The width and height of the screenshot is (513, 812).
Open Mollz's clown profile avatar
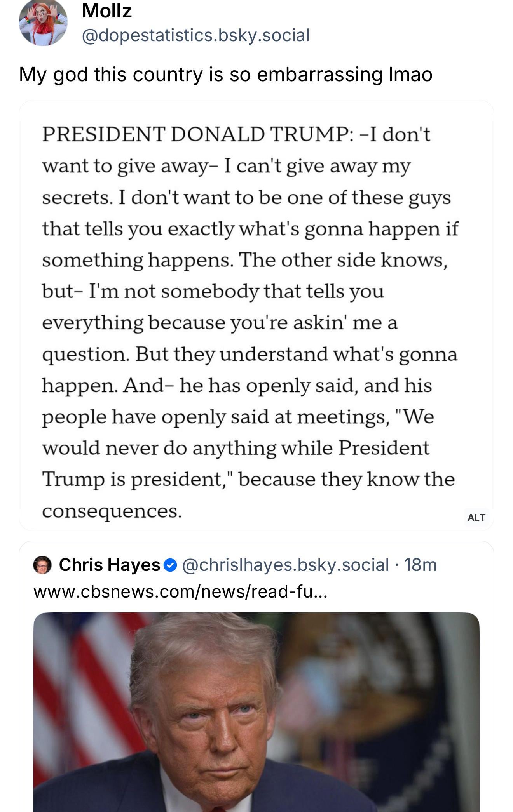tap(43, 23)
